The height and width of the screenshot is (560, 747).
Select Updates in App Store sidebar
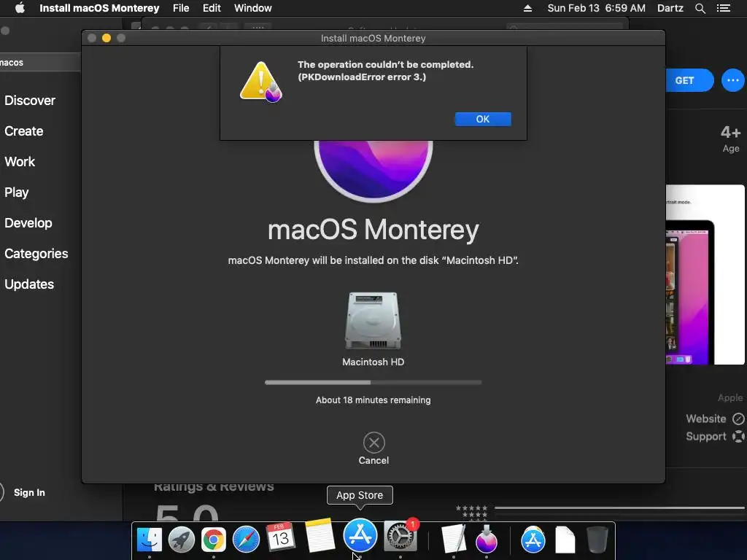(x=29, y=284)
